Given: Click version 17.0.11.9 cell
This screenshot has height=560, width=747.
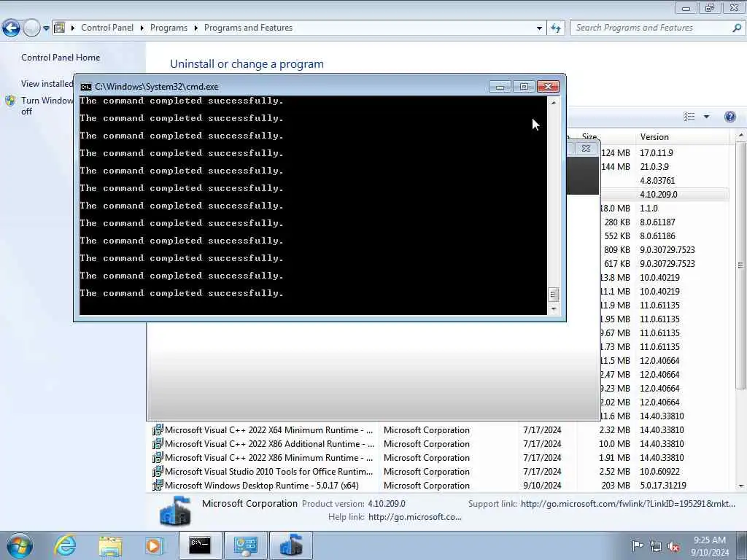Looking at the screenshot, I should [x=656, y=153].
